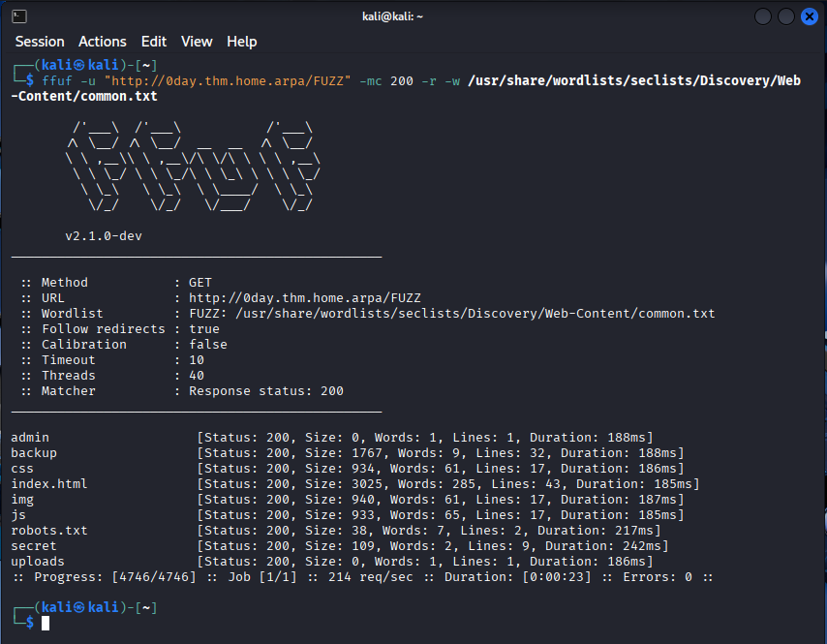This screenshot has height=644, width=827.
Task: Open the Edit menu
Action: coord(154,42)
